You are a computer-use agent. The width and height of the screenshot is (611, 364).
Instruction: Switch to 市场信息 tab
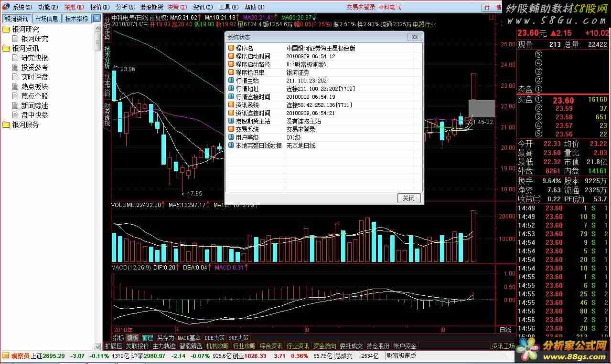coord(47,19)
